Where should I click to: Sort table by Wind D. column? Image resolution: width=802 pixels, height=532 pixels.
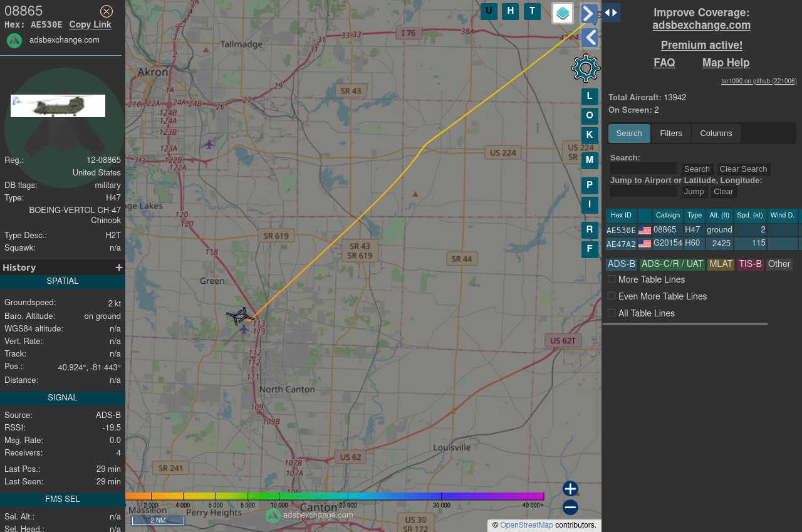[783, 216]
